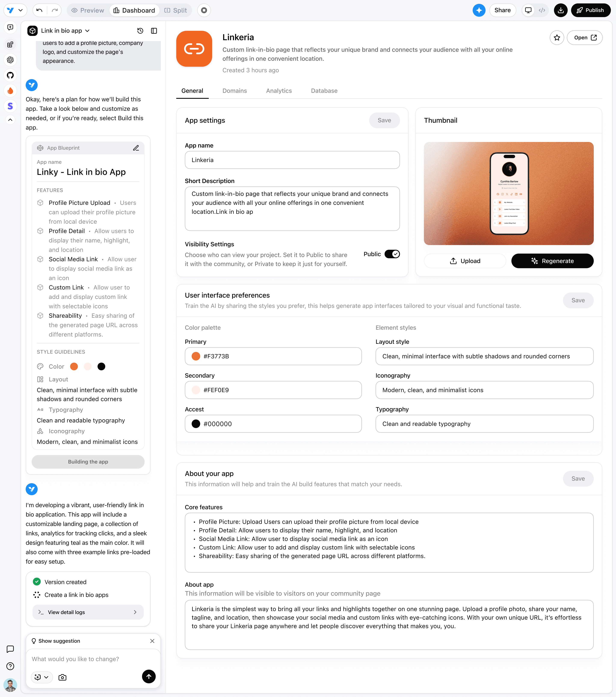Image resolution: width=616 pixels, height=697 pixels.
Task: Click the download icon button
Action: (560, 10)
